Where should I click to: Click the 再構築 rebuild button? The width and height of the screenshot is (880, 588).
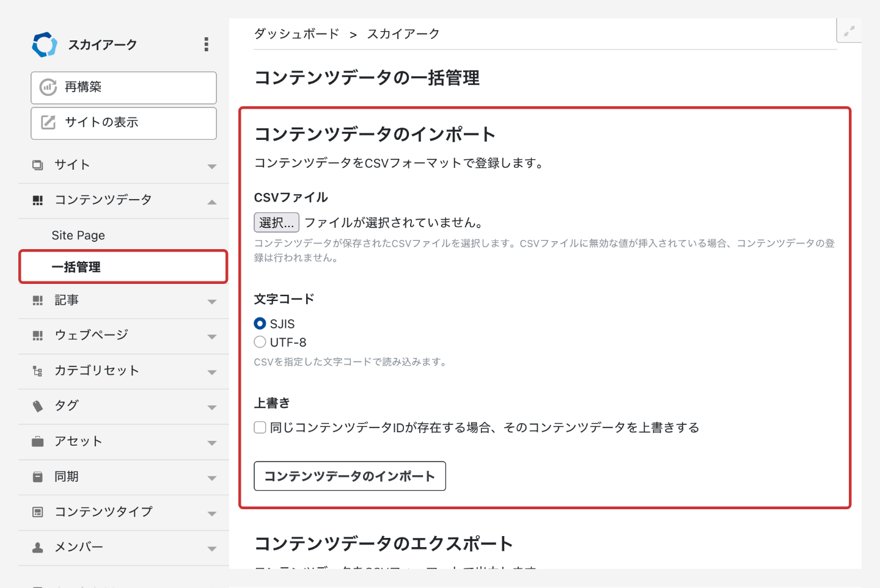[123, 87]
